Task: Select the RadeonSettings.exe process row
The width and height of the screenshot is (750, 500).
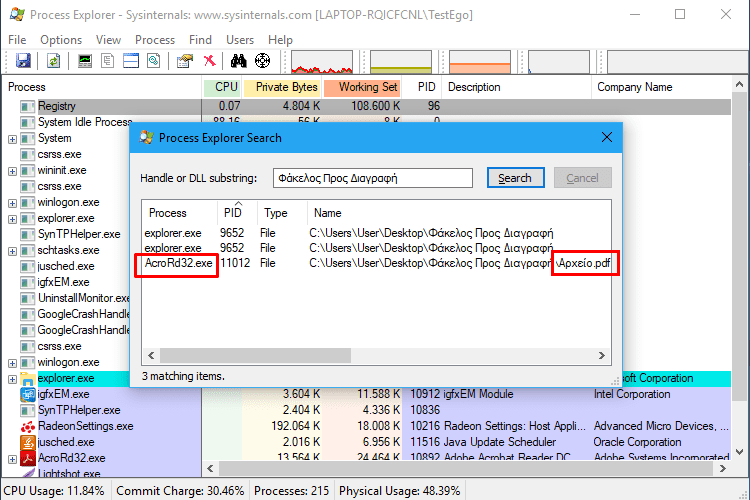Action: [366, 426]
